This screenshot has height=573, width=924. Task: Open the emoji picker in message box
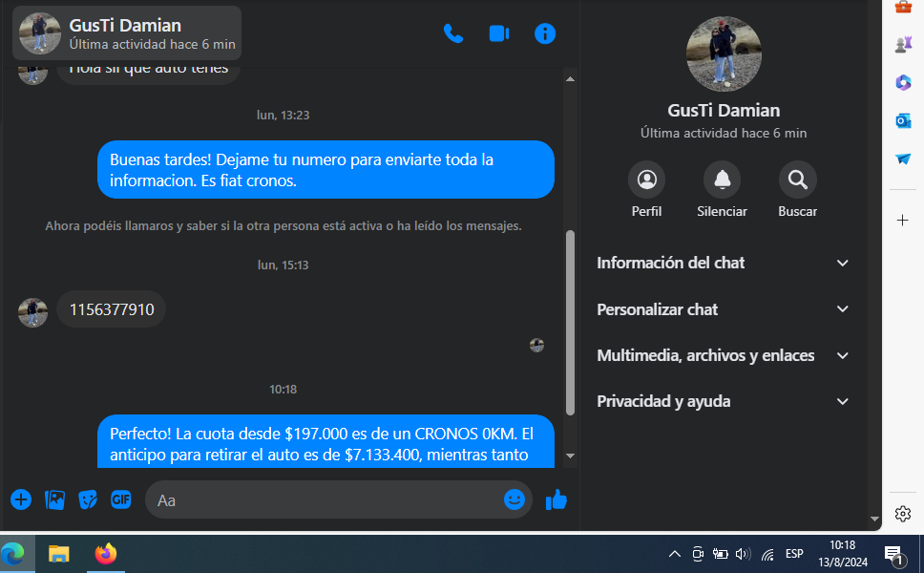[514, 499]
